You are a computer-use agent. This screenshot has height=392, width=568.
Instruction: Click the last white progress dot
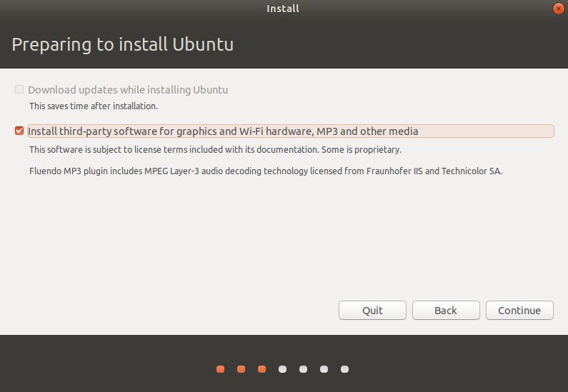(344, 369)
